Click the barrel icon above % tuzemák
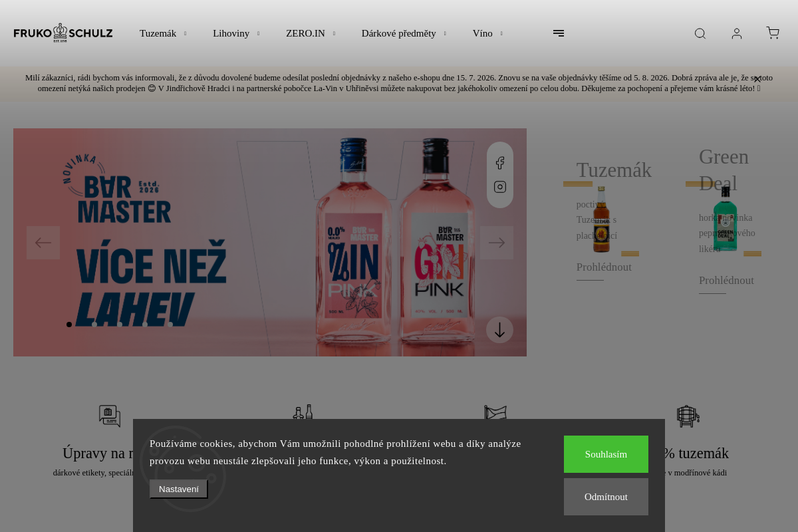Image resolution: width=798 pixels, height=532 pixels. tap(688, 416)
